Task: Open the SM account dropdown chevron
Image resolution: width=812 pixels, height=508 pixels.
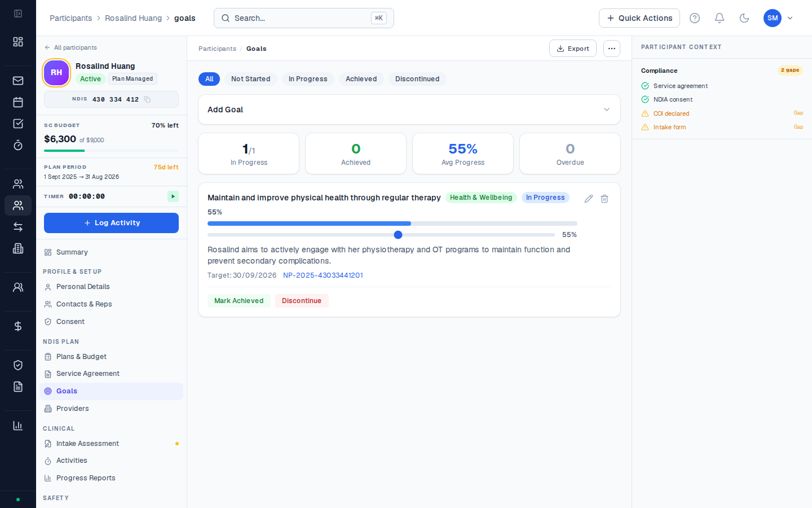Action: pyautogui.click(x=790, y=18)
